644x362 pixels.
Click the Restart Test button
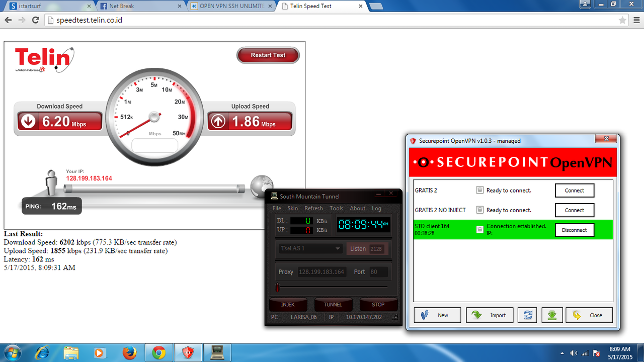click(268, 55)
